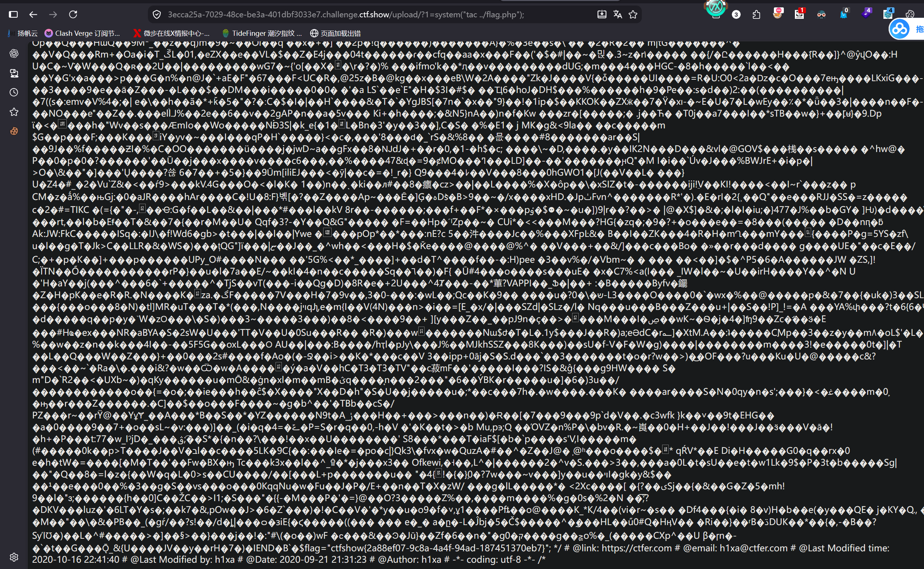Open the purple extension with badge 4
The image size is (924, 569).
click(x=866, y=14)
